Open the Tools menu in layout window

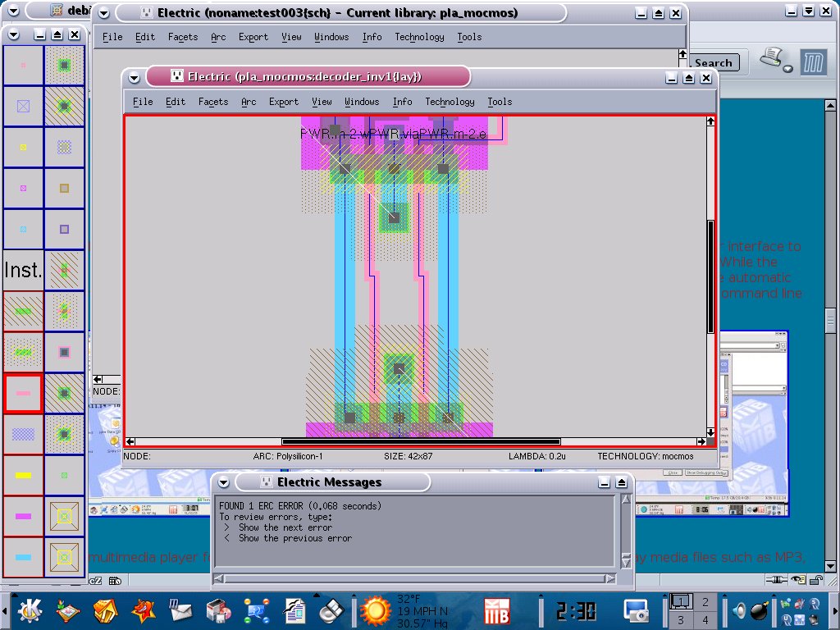(500, 102)
